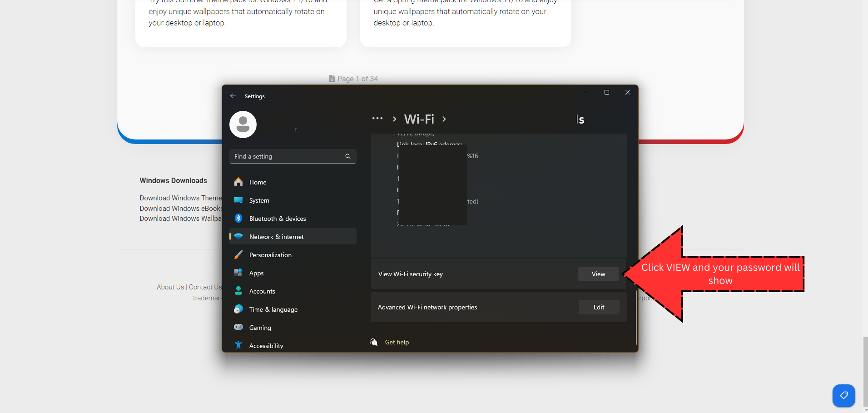Click the Apps icon in the sidebar
The width and height of the screenshot is (868, 413).
tap(238, 273)
